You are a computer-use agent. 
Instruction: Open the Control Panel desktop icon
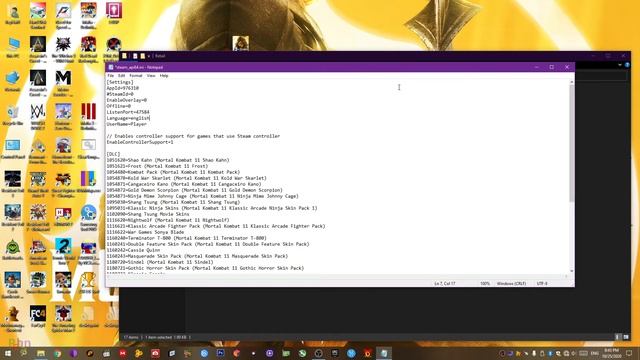pyautogui.click(x=13, y=149)
